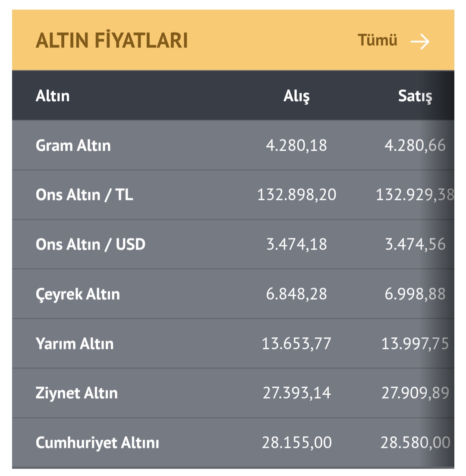Viewport: 466px width, 476px height.
Task: Select the Gram Altın row label
Action: pos(73,146)
